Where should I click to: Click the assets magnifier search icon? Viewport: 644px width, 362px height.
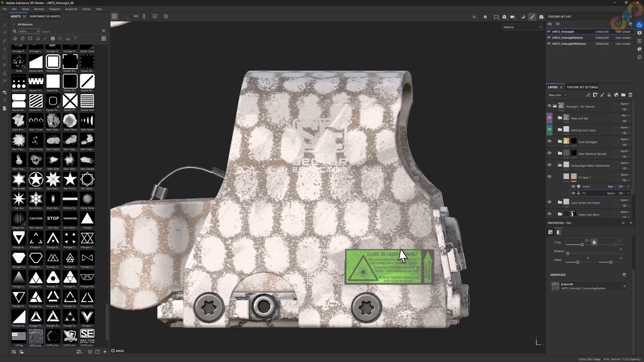[15, 31]
